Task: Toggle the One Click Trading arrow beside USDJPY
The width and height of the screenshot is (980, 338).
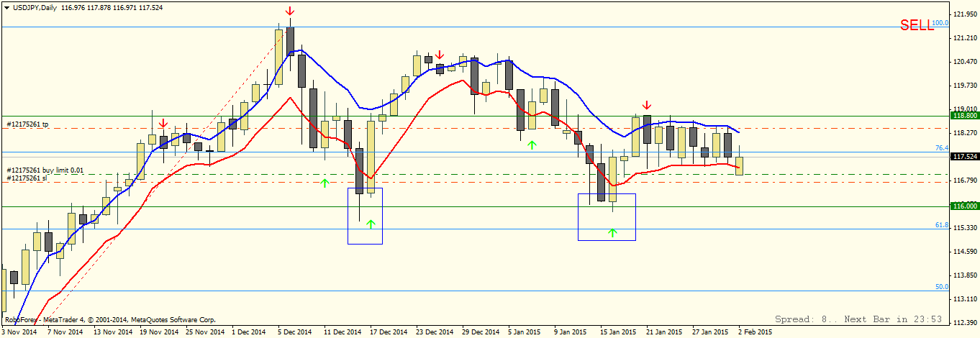Action: click(6, 7)
